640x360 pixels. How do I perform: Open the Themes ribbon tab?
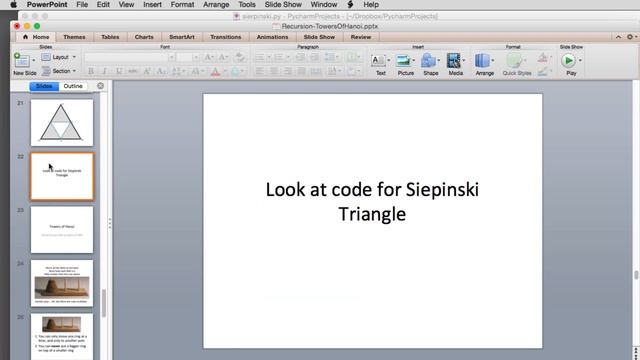[74, 37]
